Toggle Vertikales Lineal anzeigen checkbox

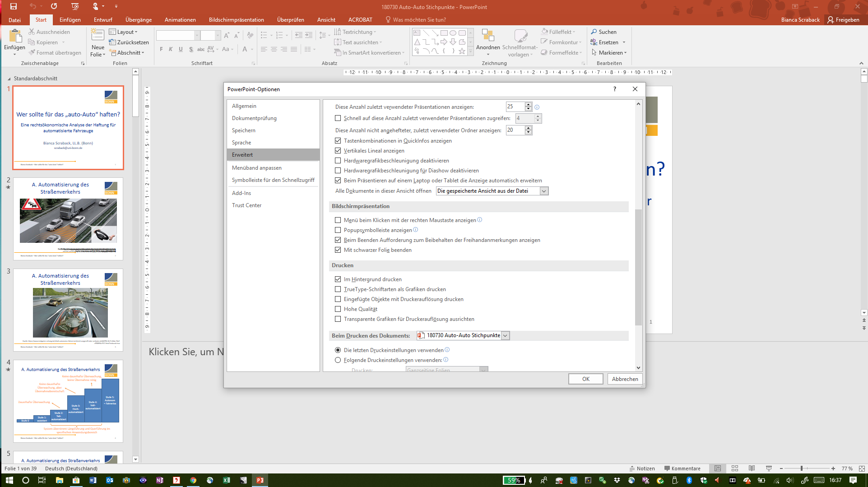pos(338,151)
